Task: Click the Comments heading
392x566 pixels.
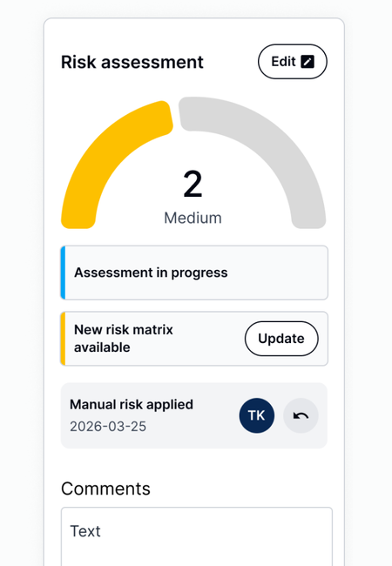Action: point(105,489)
